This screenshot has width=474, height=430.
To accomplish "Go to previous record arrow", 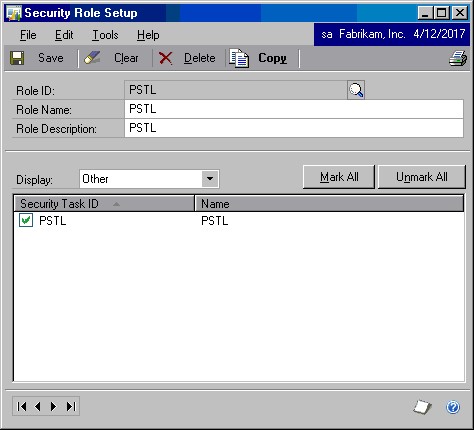I will pyautogui.click(x=38, y=406).
